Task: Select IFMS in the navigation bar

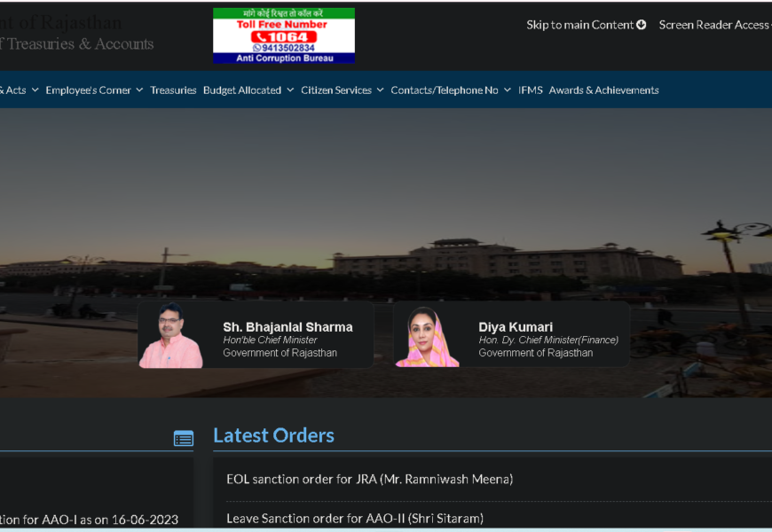Action: (x=530, y=90)
